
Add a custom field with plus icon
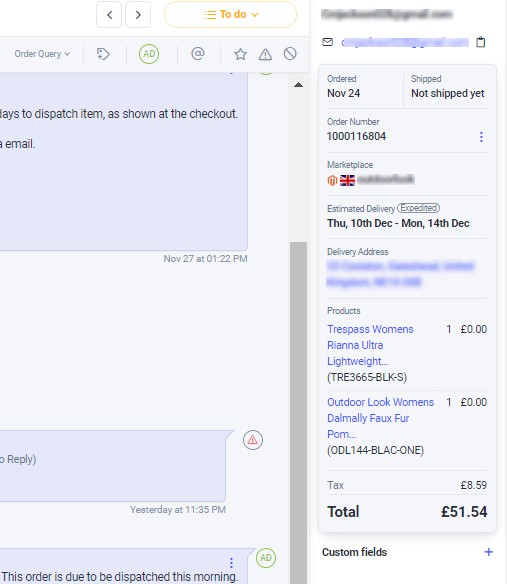(x=488, y=552)
